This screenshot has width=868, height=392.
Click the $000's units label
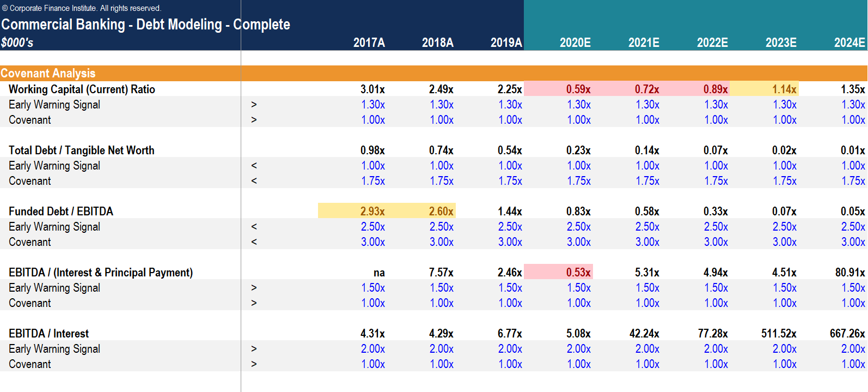click(x=17, y=43)
